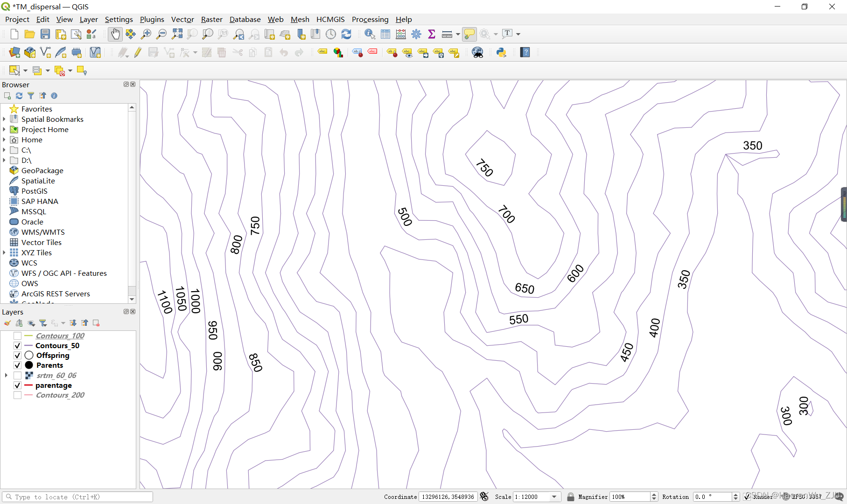
Task: Toggle the scale lock padlock icon
Action: pyautogui.click(x=570, y=497)
